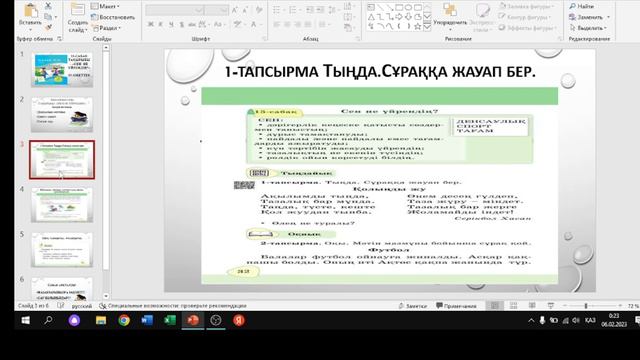
Task: Select the down arrow shape in gallery
Action: pyautogui.click(x=408, y=17)
